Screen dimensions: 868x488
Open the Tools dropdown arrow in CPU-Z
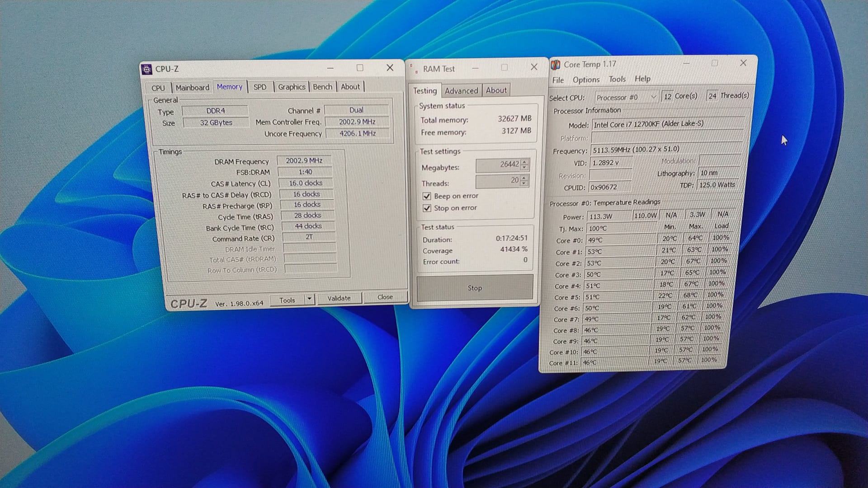[x=309, y=299]
